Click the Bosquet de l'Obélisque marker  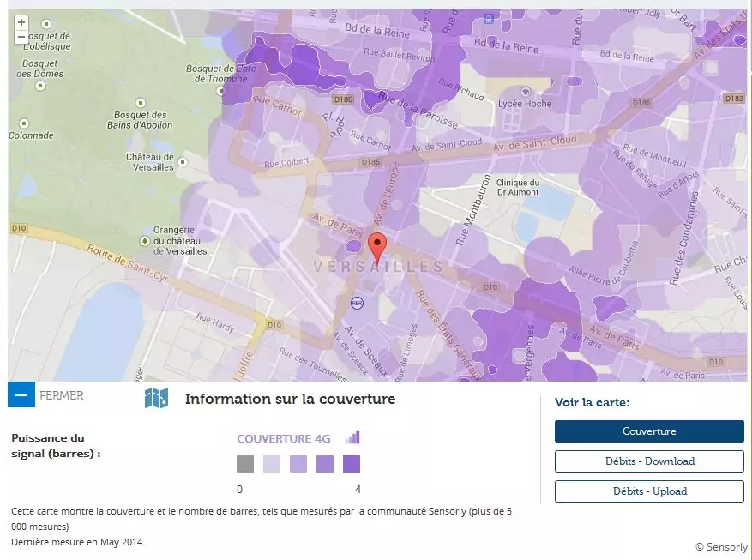click(x=45, y=23)
